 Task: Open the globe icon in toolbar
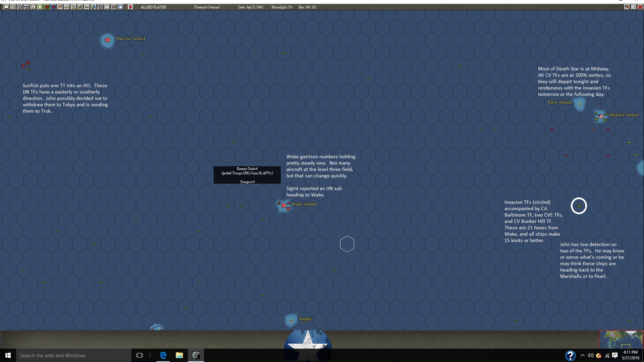[x=94, y=7]
